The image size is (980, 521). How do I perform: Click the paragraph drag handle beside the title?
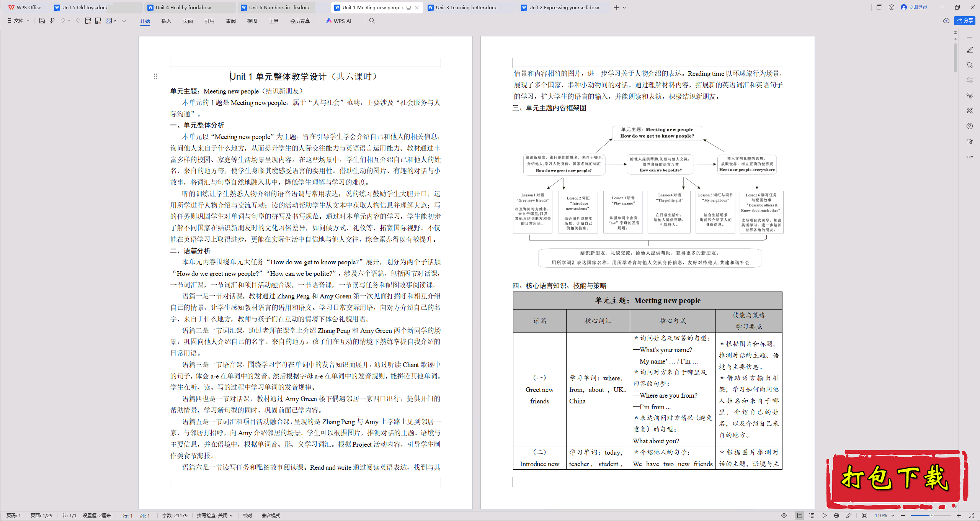coord(155,76)
